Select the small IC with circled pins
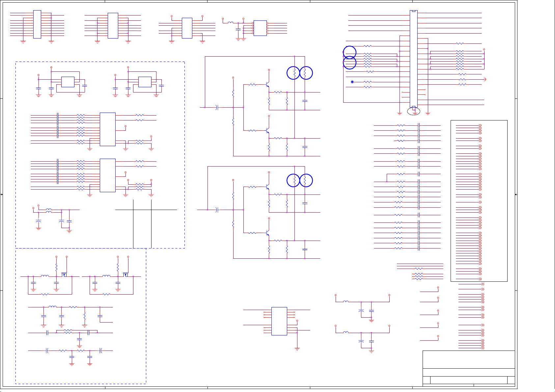555x392 pixels. (x=260, y=28)
